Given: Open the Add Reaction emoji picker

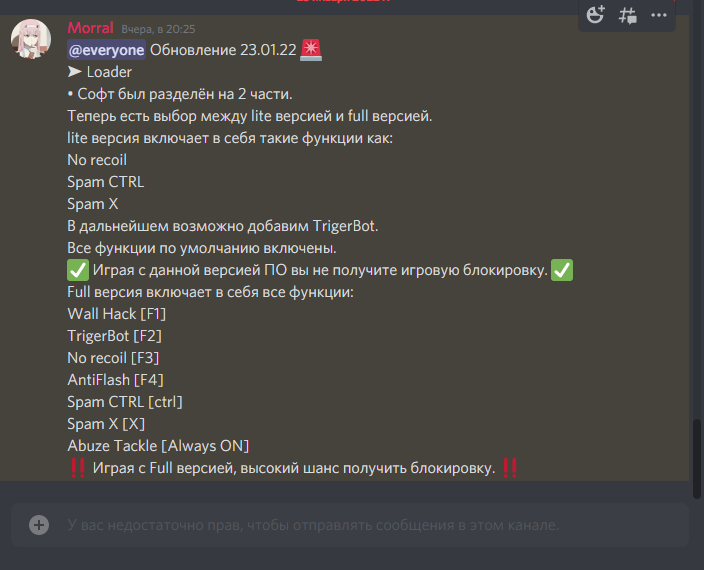Looking at the screenshot, I should click(595, 15).
